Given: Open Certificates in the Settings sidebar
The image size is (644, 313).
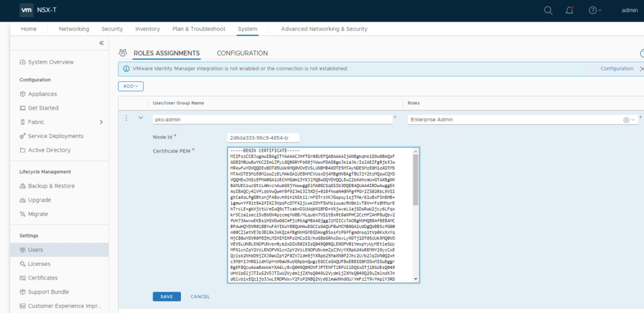Looking at the screenshot, I should 43,278.
